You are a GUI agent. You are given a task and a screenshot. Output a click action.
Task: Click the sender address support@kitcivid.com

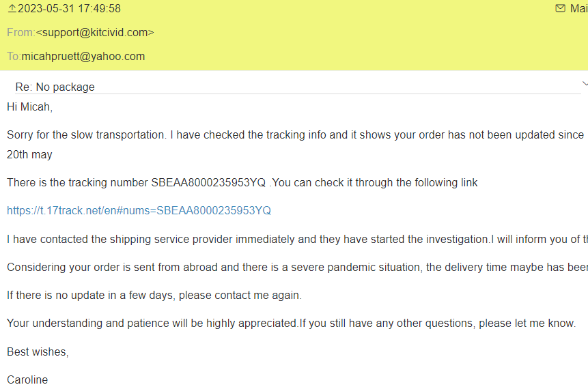point(95,32)
